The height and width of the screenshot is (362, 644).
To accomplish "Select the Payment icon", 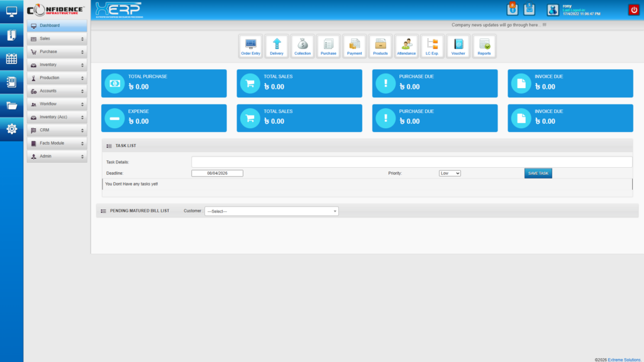I will (354, 45).
